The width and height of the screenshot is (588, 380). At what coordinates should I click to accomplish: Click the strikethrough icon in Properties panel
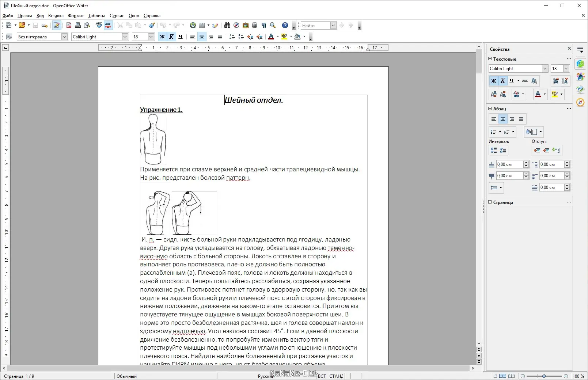coord(525,81)
